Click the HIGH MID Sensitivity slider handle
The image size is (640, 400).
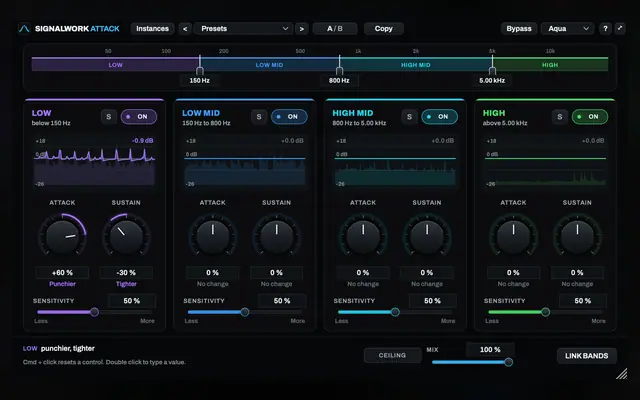[x=395, y=312]
